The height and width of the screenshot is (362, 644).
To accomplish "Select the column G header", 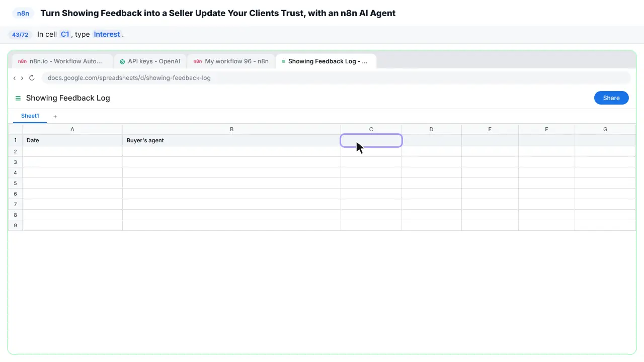I will [605, 129].
